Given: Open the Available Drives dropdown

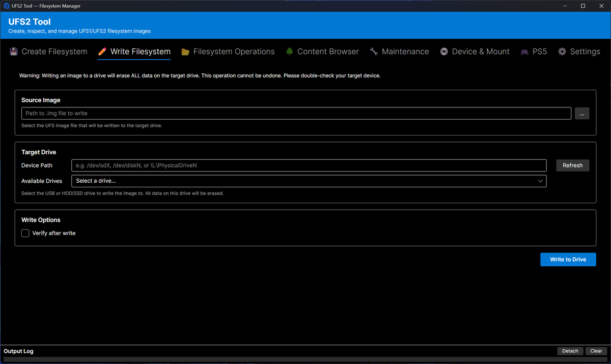Looking at the screenshot, I should point(309,181).
